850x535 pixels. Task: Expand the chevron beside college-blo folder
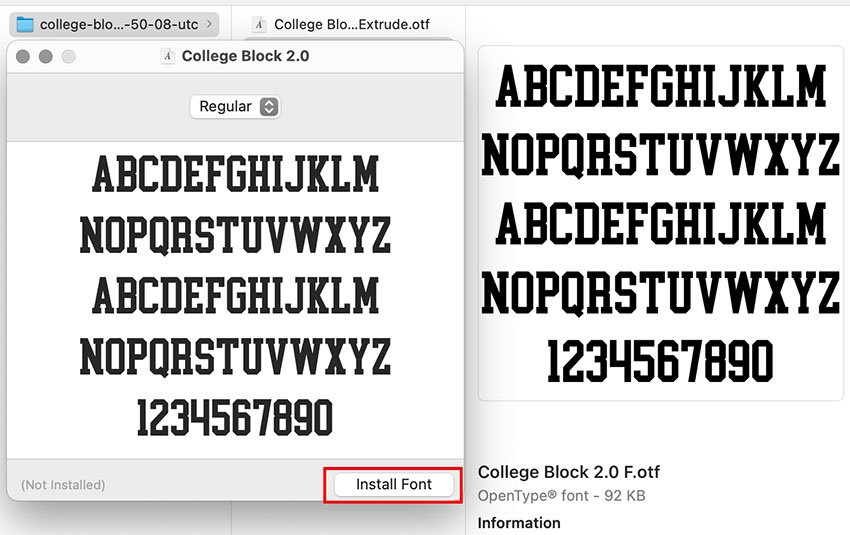(207, 24)
